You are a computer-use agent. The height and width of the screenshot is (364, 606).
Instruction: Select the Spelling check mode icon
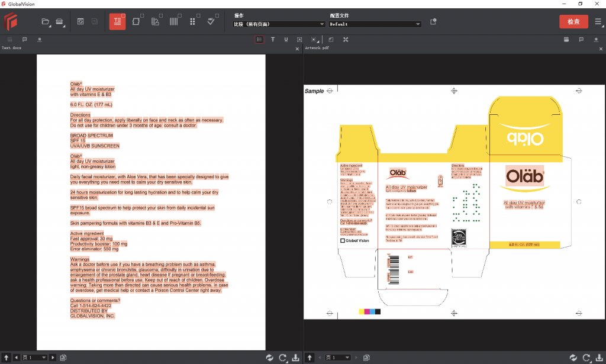point(211,22)
